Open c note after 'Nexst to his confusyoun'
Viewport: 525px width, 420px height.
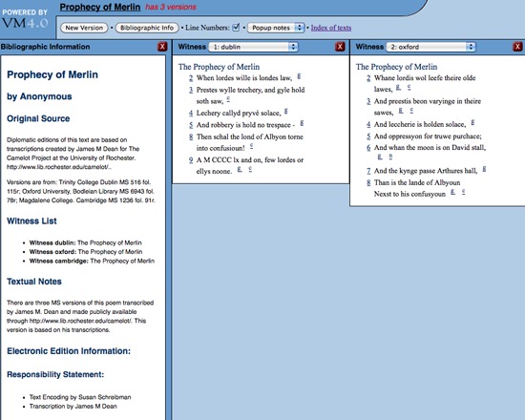coord(463,192)
